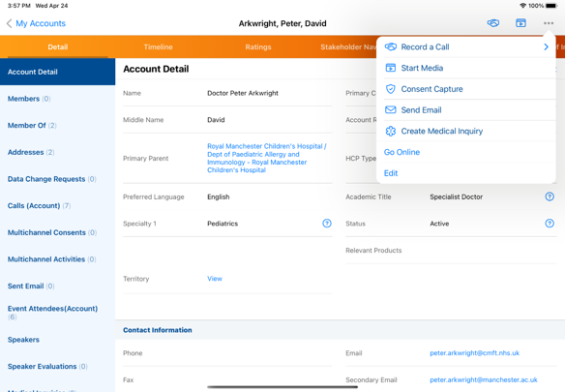Screen dimensions: 565x392
Task: Choose Start Media from menu
Action: 466,68
